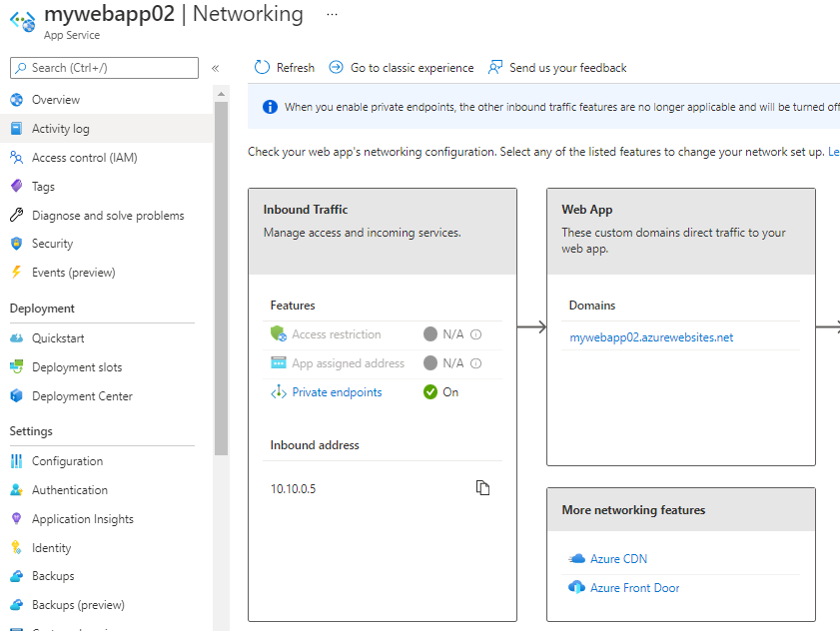Open the ellipsis menu beside Networking title
The image size is (840, 631).
(x=333, y=15)
